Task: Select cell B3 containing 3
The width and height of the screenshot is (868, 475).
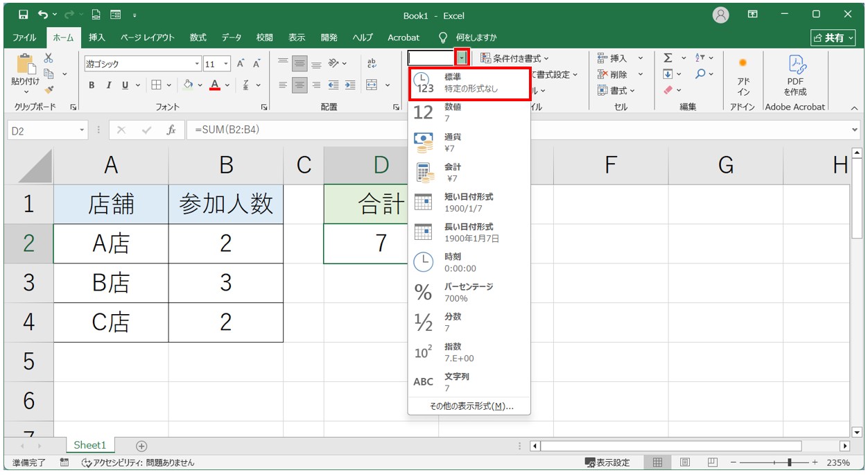Action: click(226, 283)
